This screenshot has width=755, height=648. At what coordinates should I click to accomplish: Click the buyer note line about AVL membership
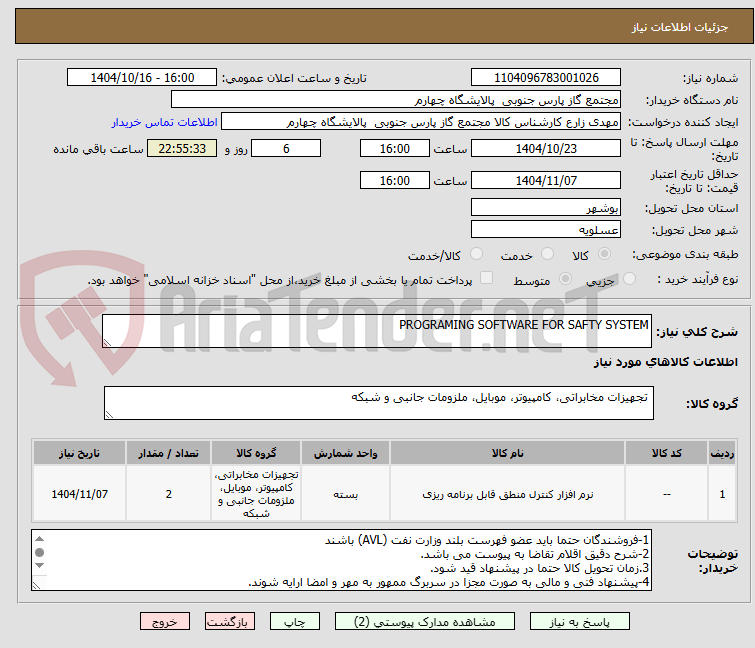coord(487,540)
